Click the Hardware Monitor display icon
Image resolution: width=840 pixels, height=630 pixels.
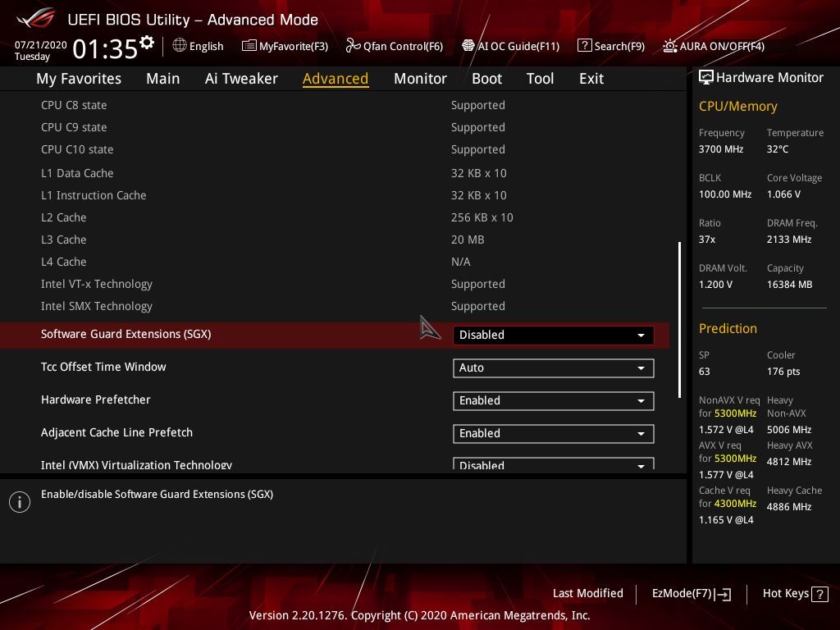click(705, 78)
